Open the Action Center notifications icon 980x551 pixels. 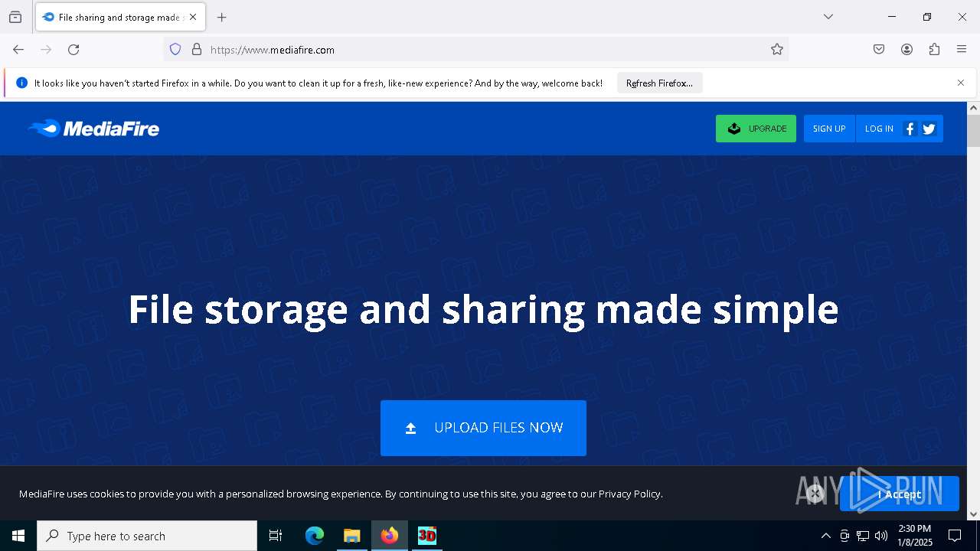955,536
